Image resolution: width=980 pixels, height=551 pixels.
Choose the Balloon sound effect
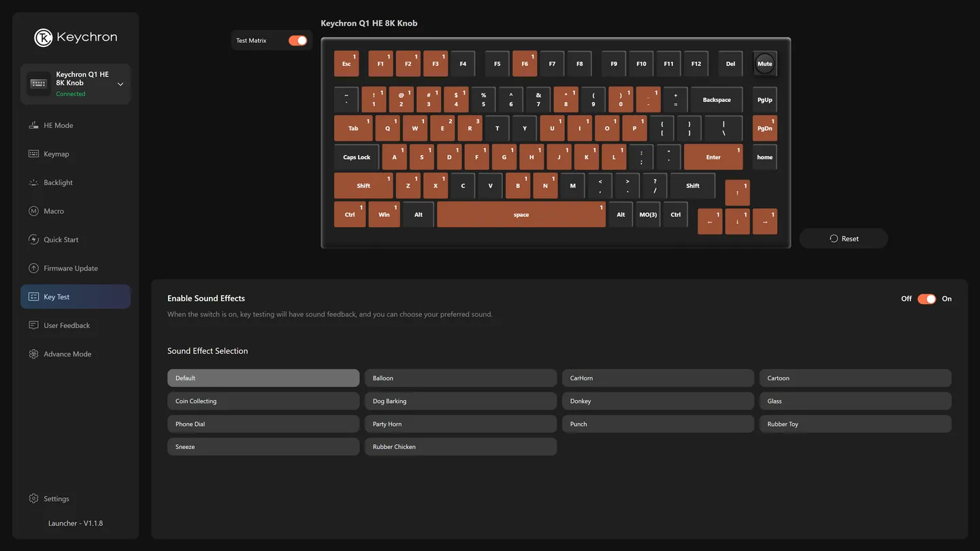pos(461,378)
